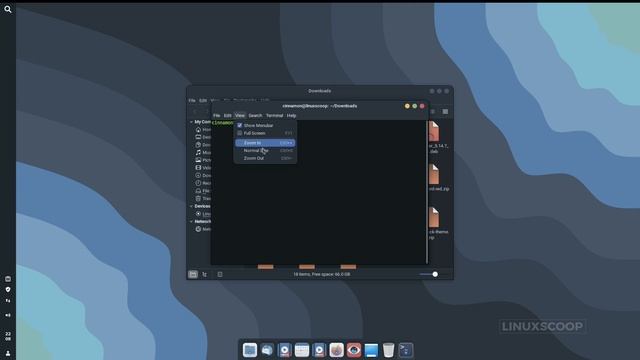Select the Trash icon in Files sidebar
640x360 pixels.
tap(198, 198)
